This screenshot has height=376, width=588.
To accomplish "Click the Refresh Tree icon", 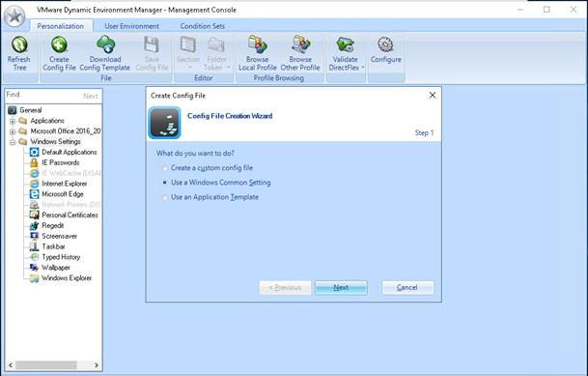I will point(19,45).
